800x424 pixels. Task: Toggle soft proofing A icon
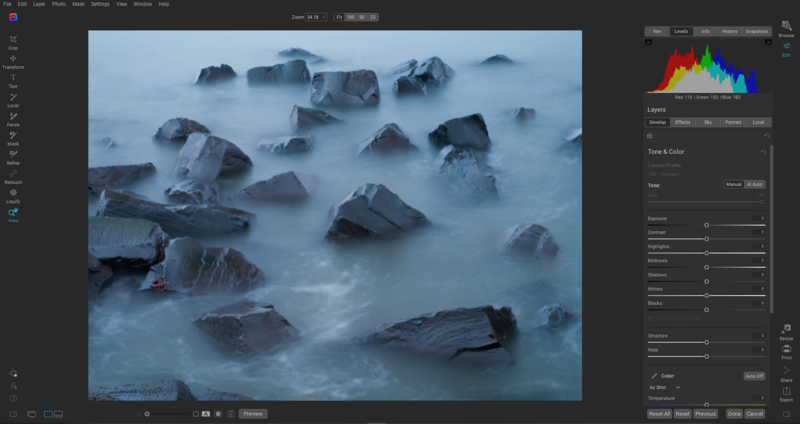[206, 414]
